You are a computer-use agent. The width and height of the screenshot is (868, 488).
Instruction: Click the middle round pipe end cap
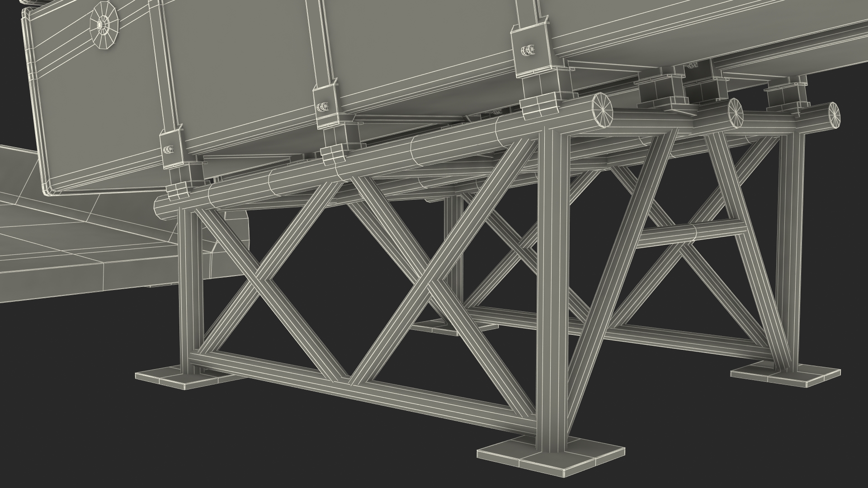[736, 113]
